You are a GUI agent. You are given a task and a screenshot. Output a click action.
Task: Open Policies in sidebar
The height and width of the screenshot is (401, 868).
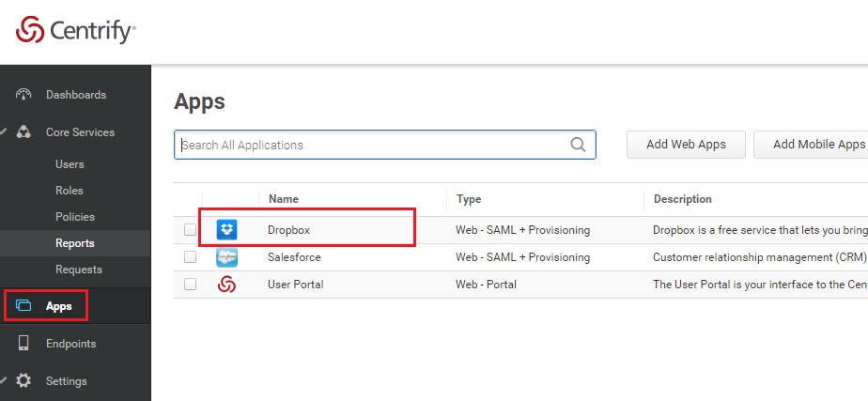[75, 217]
